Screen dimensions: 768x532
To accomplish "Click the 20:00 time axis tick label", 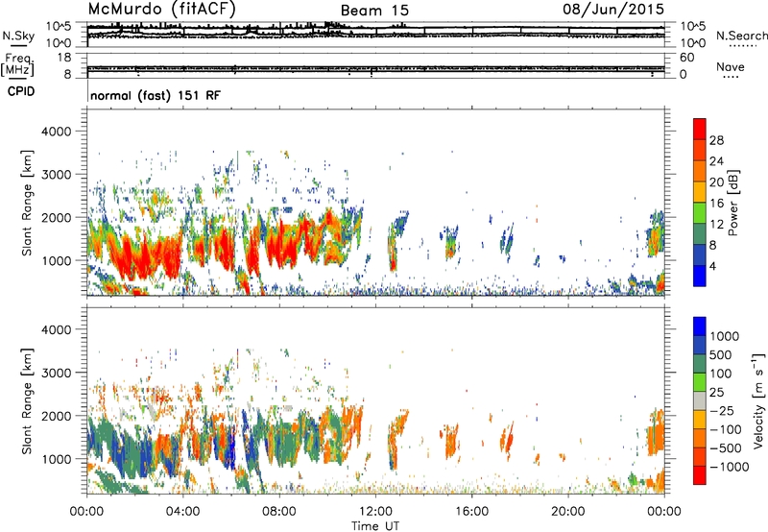I will coord(567,512).
